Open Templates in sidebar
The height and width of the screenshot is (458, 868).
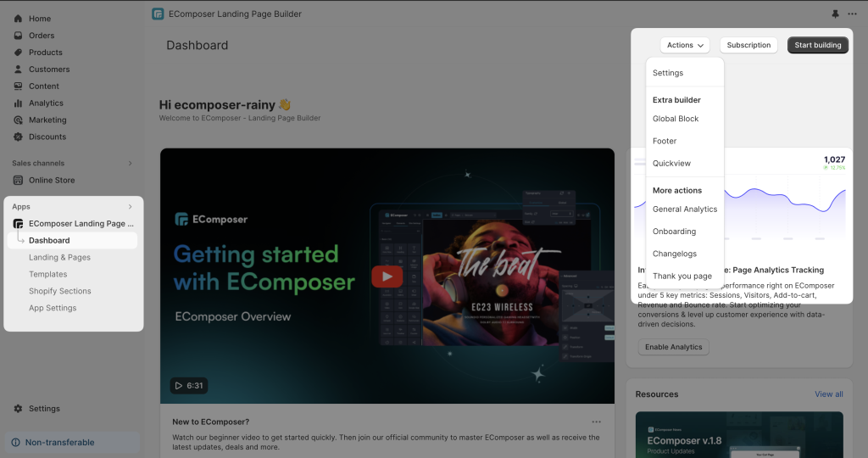coord(47,274)
